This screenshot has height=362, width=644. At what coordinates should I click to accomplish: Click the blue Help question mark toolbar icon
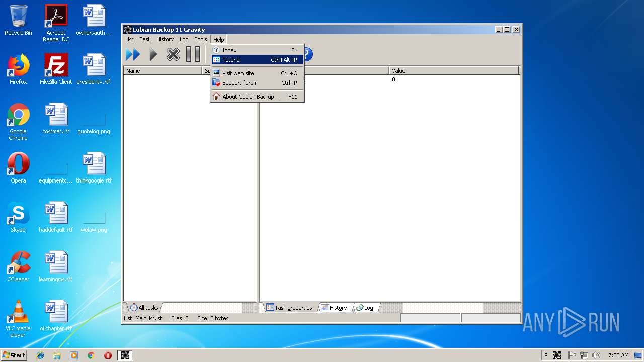coord(307,54)
